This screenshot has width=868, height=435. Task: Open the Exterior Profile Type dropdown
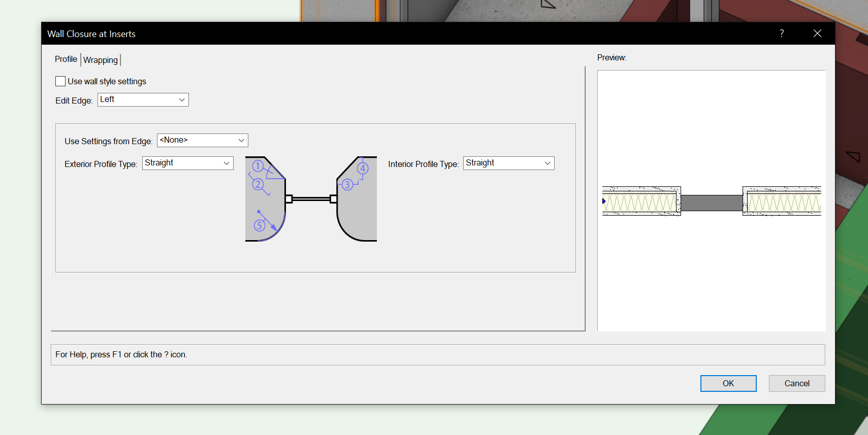[x=187, y=163]
